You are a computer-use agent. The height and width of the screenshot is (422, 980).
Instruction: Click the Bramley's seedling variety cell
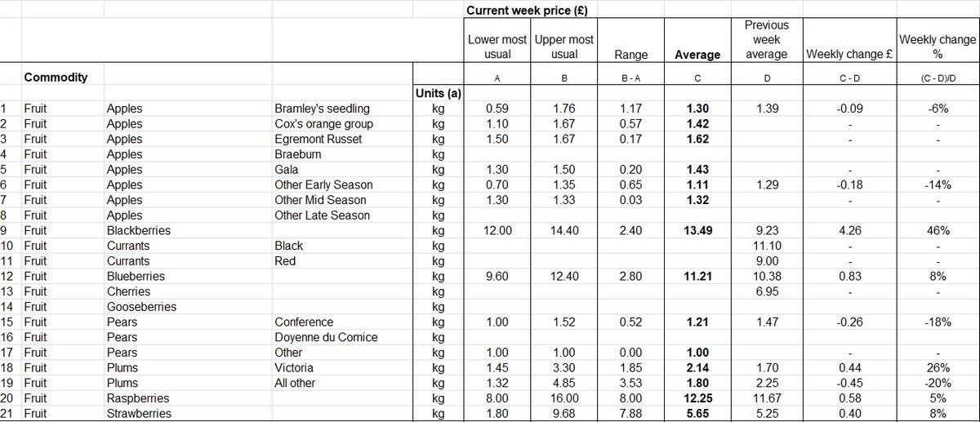(322, 109)
